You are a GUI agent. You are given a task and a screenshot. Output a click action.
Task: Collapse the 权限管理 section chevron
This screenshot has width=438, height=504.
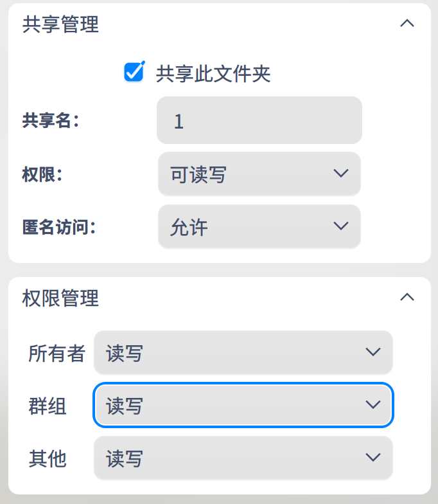(x=407, y=297)
